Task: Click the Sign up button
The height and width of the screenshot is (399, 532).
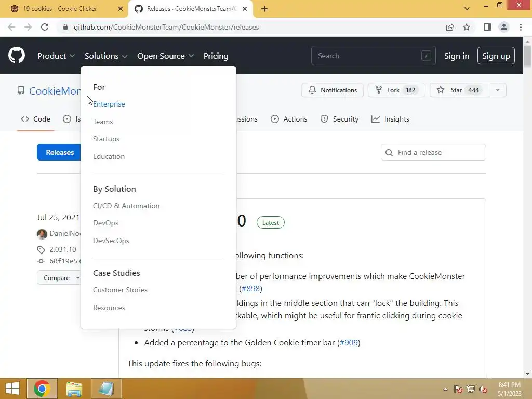Action: 496,56
